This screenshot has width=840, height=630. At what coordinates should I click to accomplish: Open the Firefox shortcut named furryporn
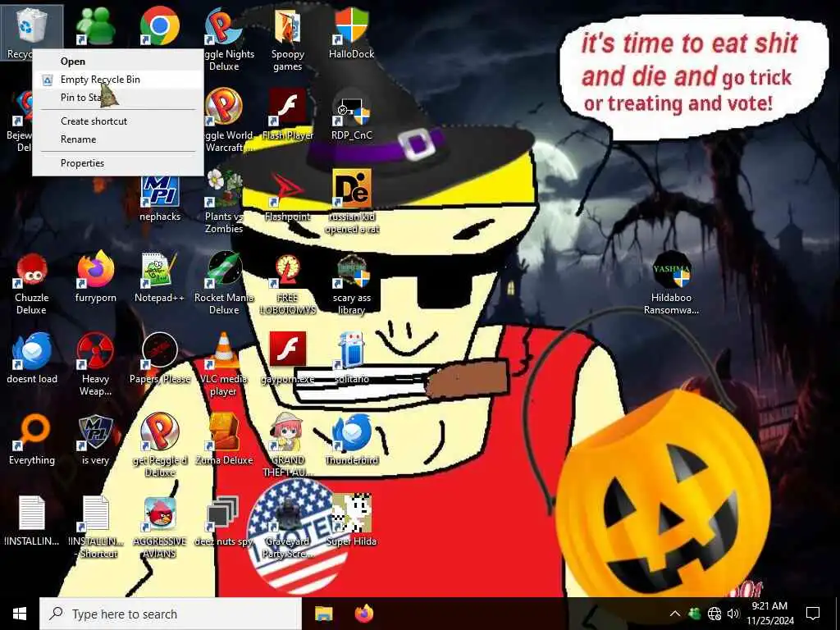[95, 276]
